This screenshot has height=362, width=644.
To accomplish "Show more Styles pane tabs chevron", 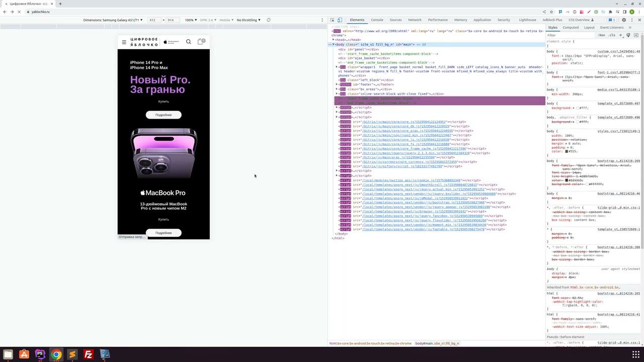I will point(629,28).
